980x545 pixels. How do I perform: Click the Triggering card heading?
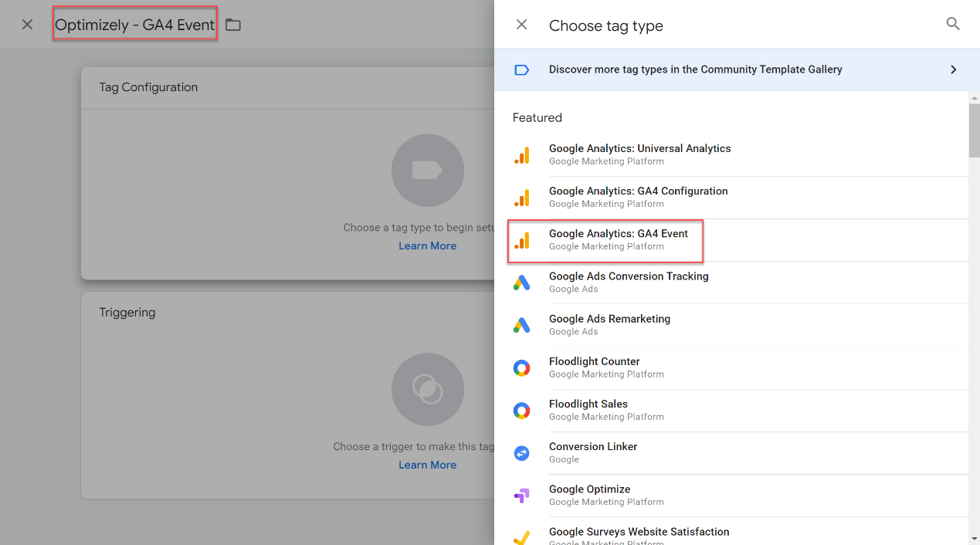pos(127,313)
